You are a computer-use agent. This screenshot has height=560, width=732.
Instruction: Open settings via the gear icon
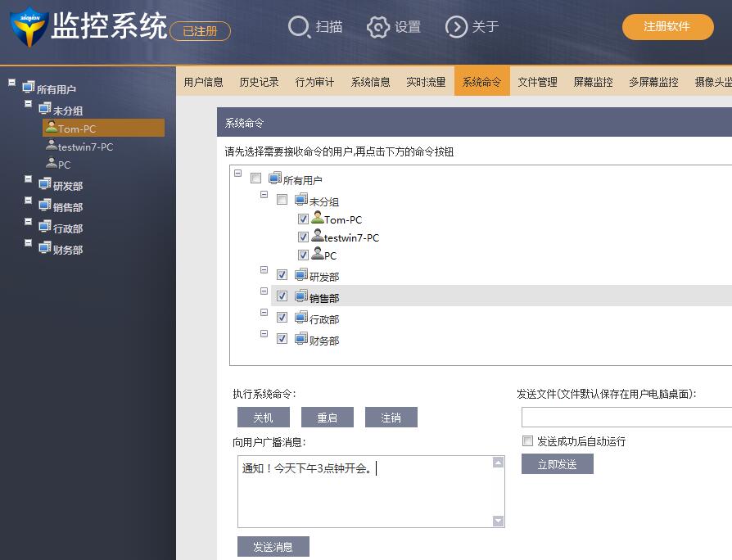point(377,27)
